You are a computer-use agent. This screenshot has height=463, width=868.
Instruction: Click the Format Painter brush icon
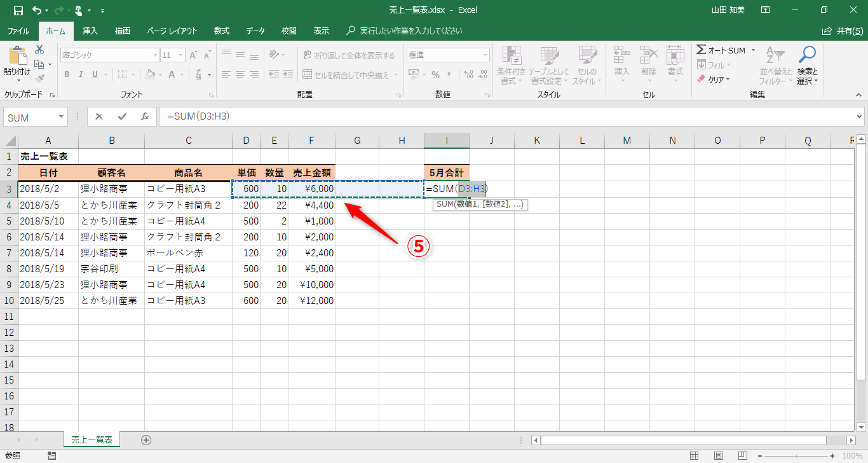click(39, 79)
